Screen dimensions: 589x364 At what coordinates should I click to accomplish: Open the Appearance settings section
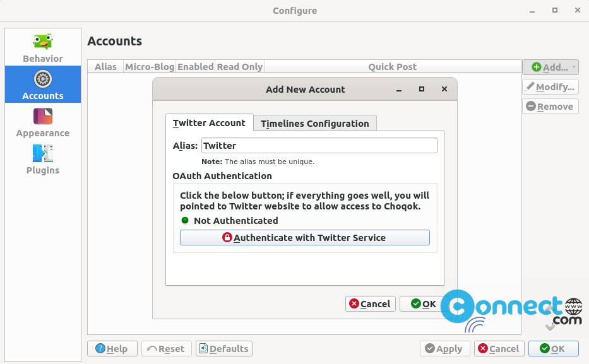click(43, 122)
